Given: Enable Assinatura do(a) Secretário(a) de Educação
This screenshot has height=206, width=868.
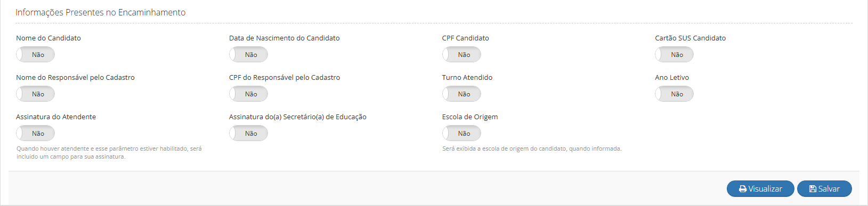Looking at the screenshot, I should [x=248, y=133].
